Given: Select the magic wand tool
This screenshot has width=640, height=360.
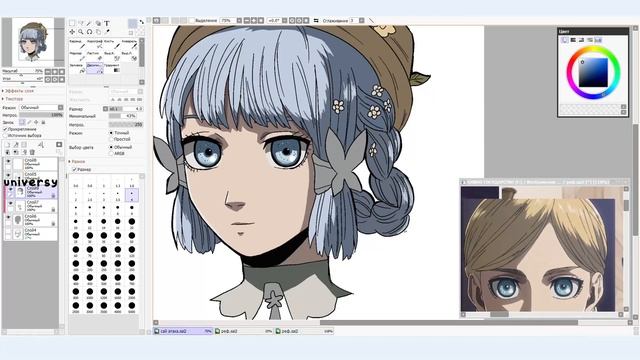Looking at the screenshot, I should click(89, 23).
